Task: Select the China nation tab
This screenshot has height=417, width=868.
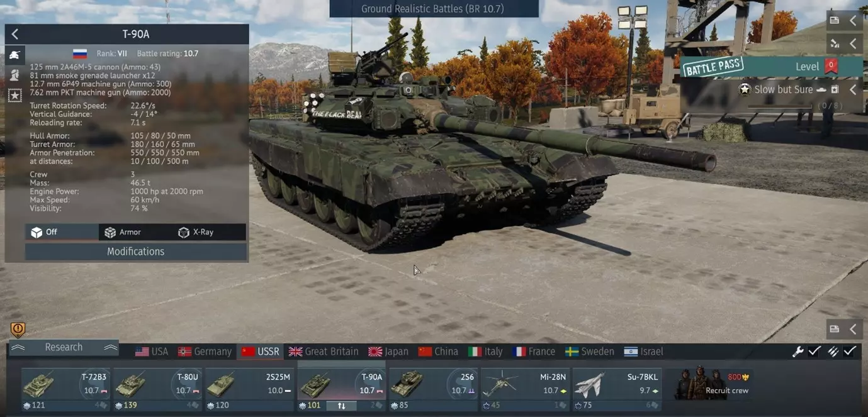Action: tap(439, 352)
